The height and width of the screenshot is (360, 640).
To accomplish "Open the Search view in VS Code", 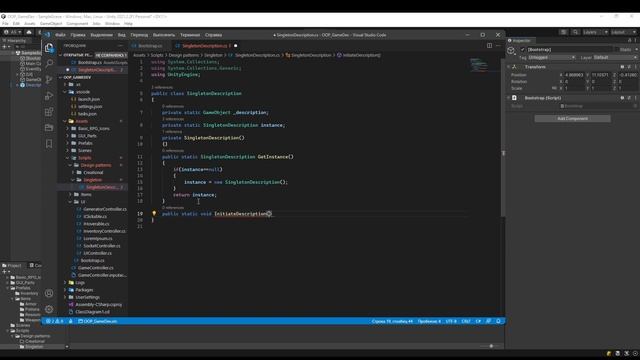I will [49, 63].
